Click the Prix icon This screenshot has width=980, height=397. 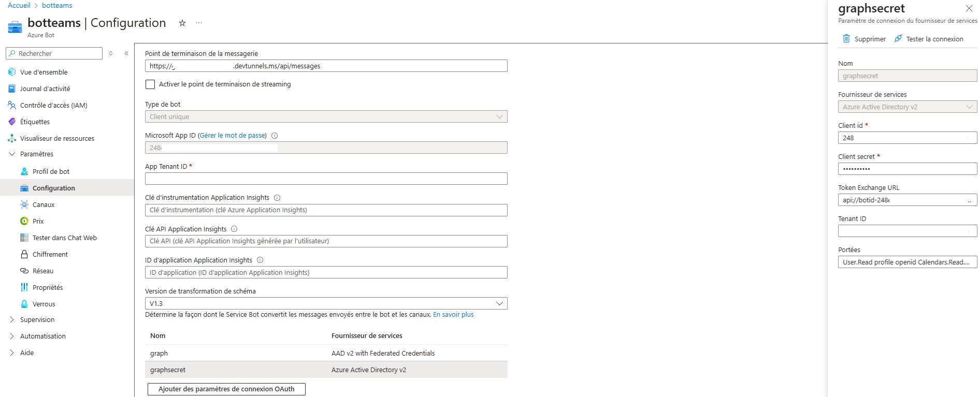coord(24,221)
